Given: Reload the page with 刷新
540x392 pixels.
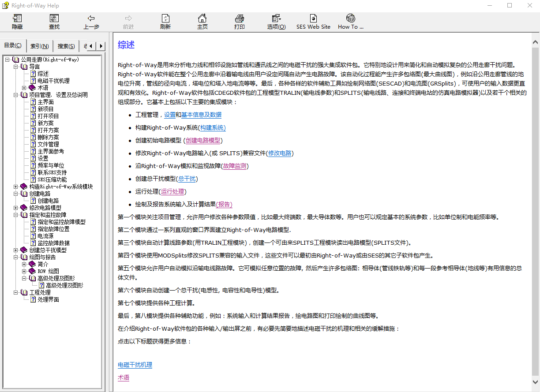Looking at the screenshot, I should [x=165, y=22].
